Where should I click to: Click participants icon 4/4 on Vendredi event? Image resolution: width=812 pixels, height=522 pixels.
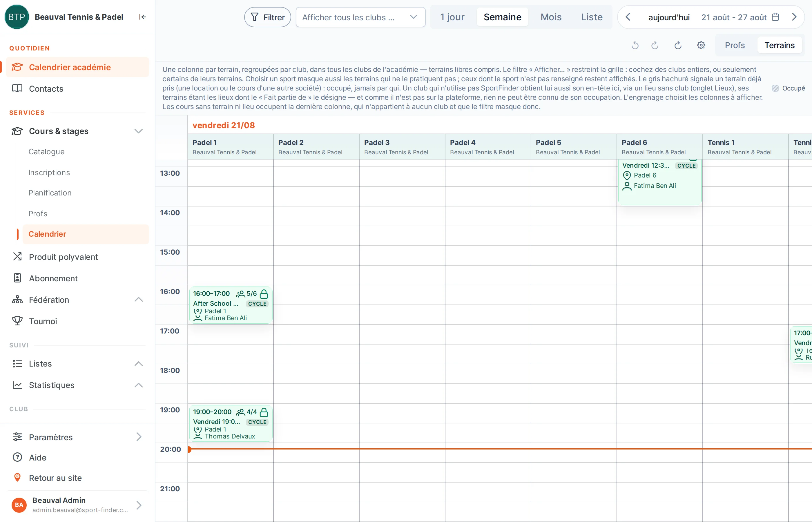240,412
